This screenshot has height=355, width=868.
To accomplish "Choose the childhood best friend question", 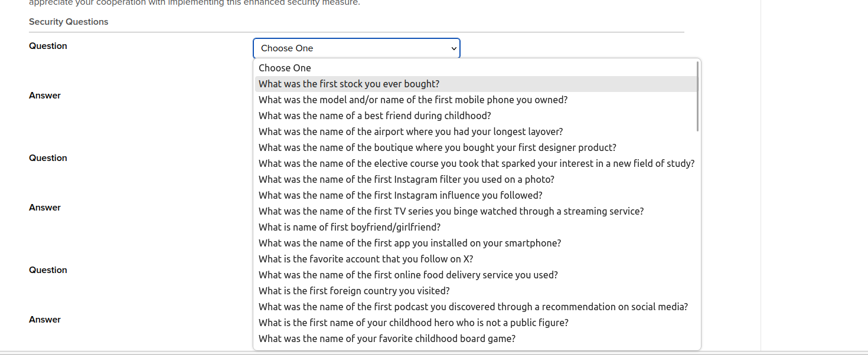I will (x=374, y=116).
